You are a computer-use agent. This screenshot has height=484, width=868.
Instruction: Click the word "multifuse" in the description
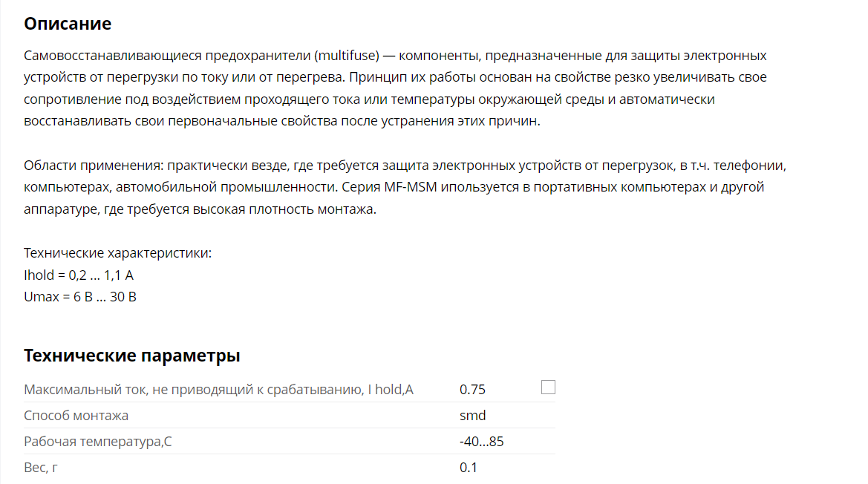(347, 56)
